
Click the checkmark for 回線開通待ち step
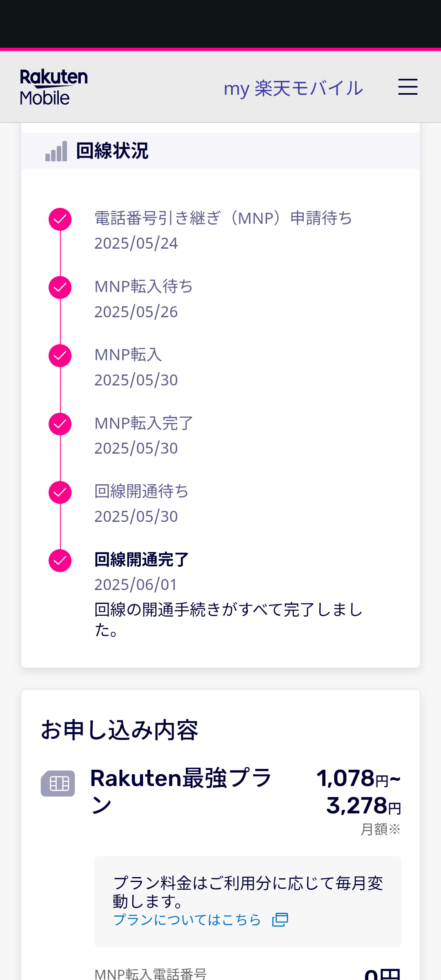pyautogui.click(x=60, y=492)
